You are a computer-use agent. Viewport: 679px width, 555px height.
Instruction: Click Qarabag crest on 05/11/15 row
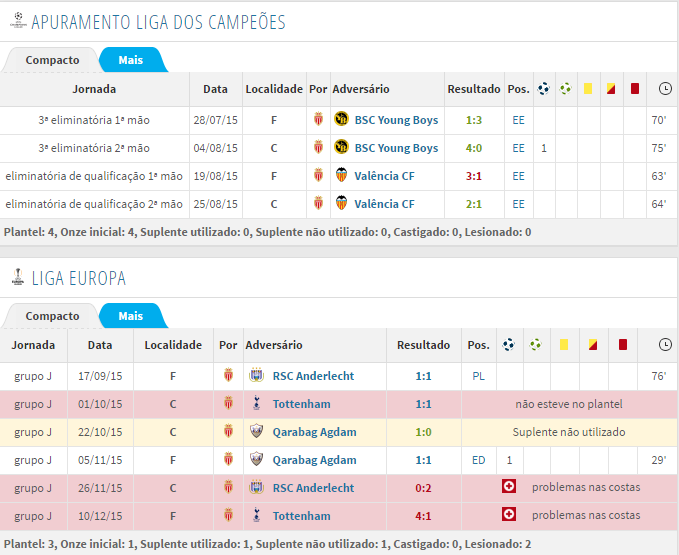(x=256, y=459)
